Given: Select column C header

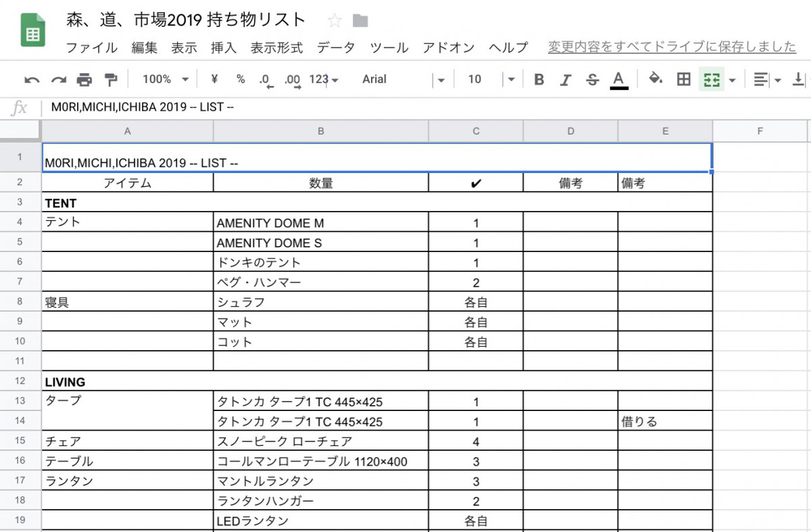Looking at the screenshot, I should click(x=476, y=131).
